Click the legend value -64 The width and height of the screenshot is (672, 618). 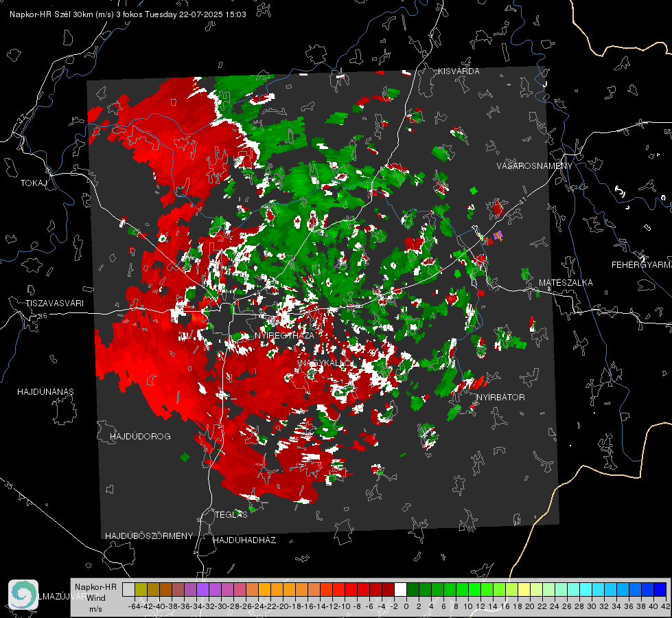[134, 606]
